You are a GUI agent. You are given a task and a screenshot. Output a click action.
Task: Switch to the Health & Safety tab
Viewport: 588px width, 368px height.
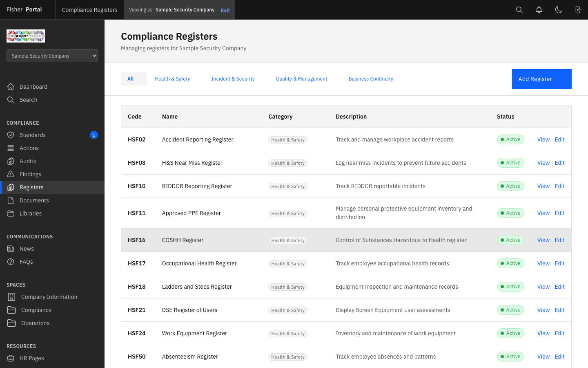[x=172, y=79]
